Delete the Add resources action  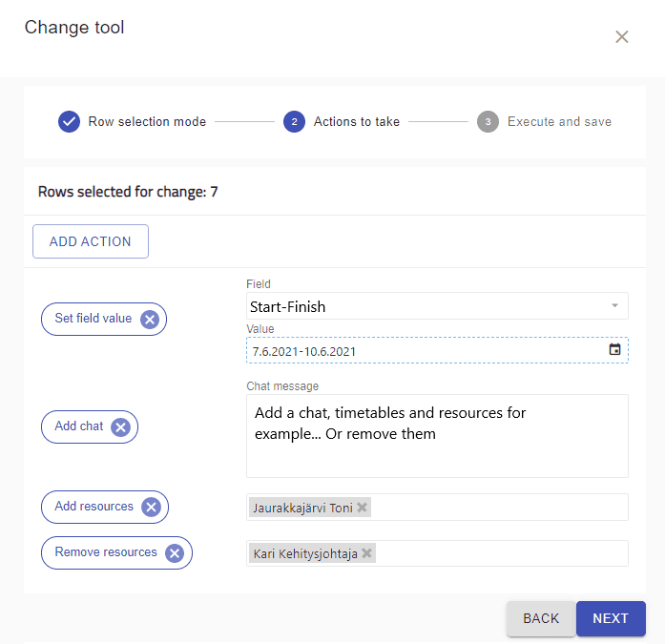click(x=151, y=507)
